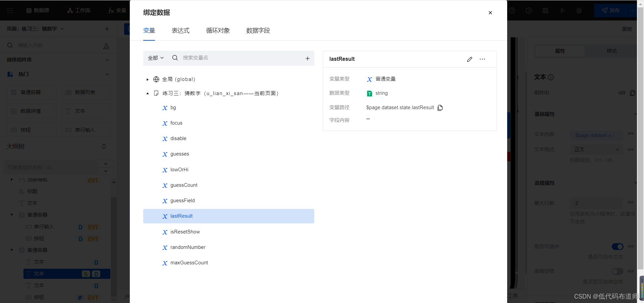Toggle the 连续空格 switch
The height and width of the screenshot is (303, 644).
[617, 271]
